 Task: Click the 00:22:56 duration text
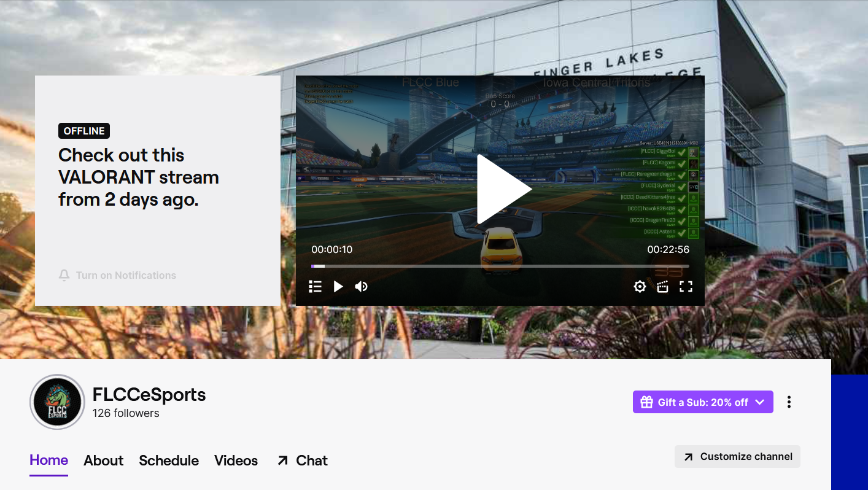668,249
